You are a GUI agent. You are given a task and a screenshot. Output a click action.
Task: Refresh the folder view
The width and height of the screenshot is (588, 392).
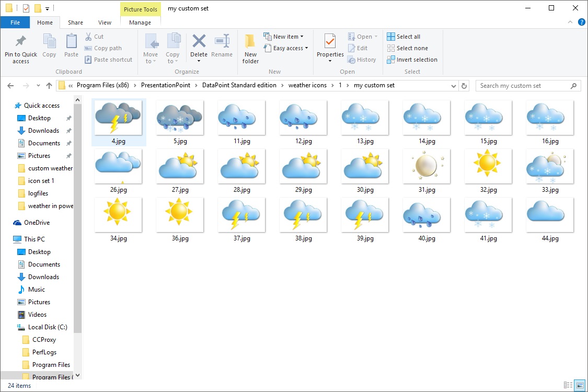[x=464, y=85]
